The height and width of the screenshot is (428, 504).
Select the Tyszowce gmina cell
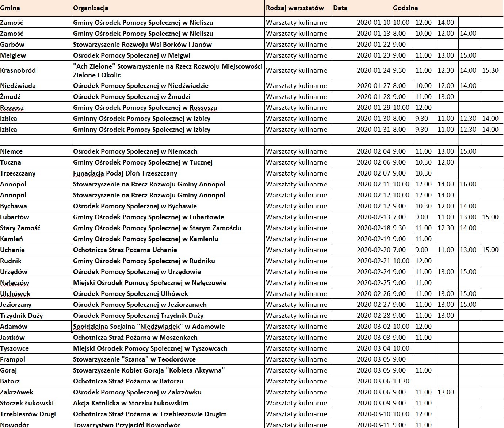coord(36,348)
